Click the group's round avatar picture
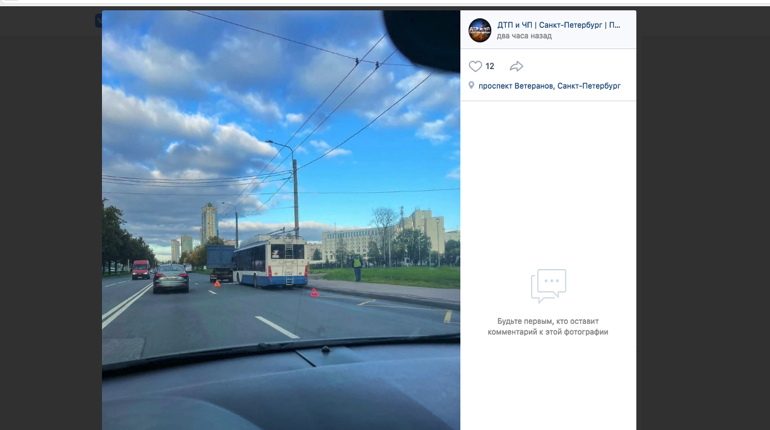 479,30
